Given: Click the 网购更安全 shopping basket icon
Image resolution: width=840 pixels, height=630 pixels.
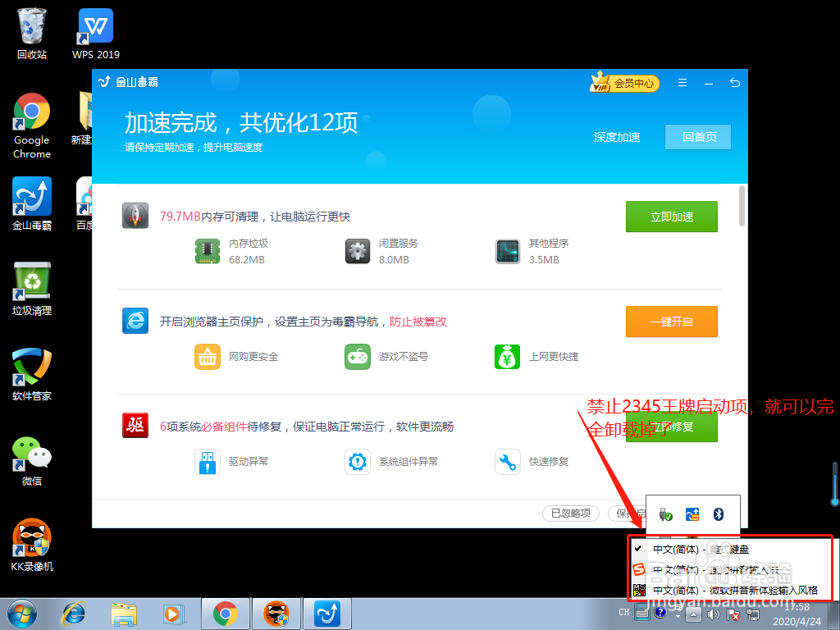Looking at the screenshot, I should click(x=208, y=357).
